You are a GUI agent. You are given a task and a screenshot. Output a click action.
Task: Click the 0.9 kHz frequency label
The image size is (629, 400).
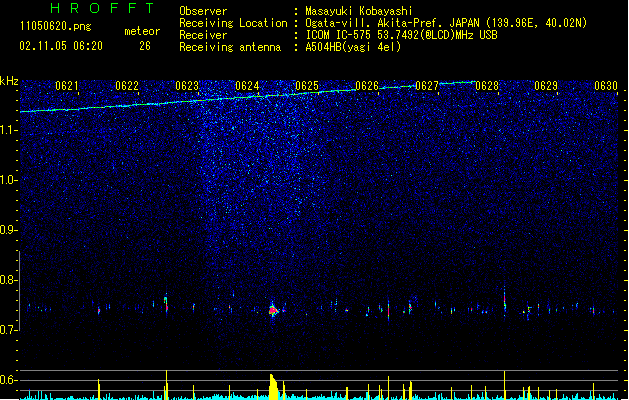[x=9, y=230]
